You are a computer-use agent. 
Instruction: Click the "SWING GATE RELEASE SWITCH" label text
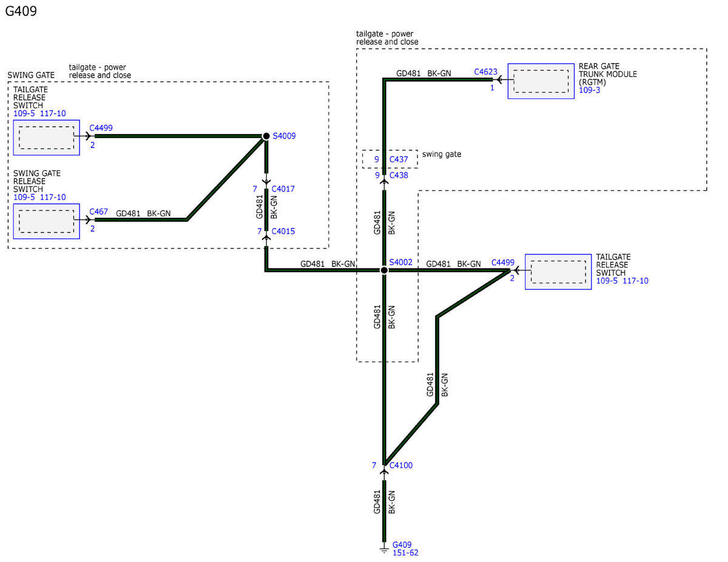37,181
